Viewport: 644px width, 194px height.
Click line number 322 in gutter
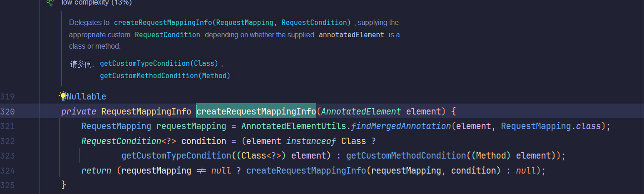8,141
